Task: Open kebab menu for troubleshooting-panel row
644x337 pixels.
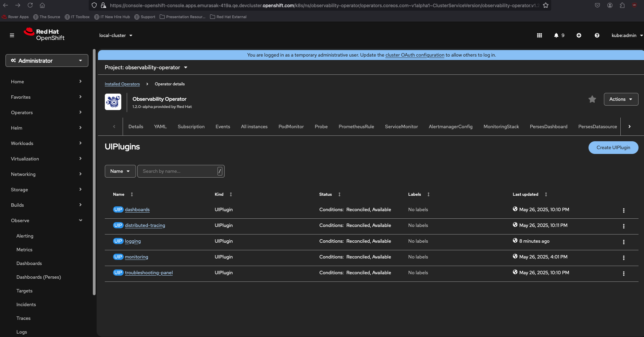Action: click(x=623, y=273)
